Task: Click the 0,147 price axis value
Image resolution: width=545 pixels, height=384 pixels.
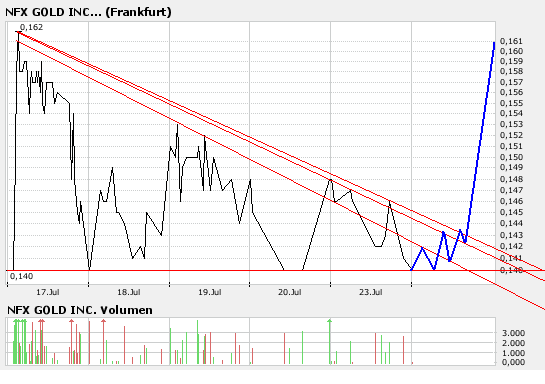Action: pos(511,190)
